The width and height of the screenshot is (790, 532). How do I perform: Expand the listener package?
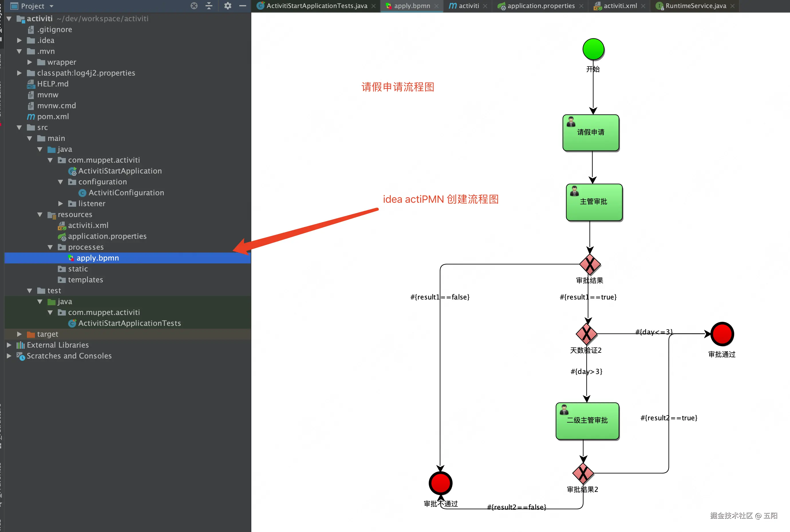pos(60,204)
